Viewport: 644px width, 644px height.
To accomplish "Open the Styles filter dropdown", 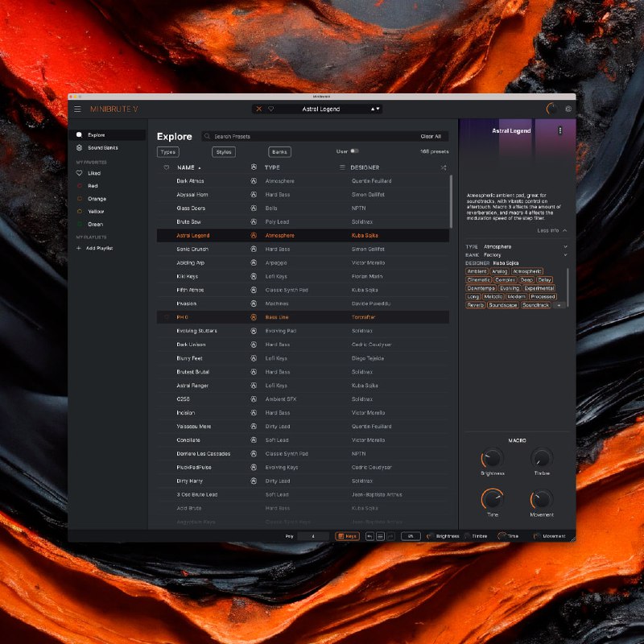I will (x=224, y=152).
